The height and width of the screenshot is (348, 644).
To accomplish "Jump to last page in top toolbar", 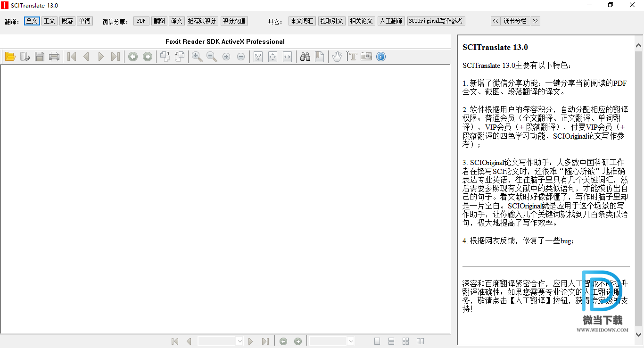I will pyautogui.click(x=115, y=57).
